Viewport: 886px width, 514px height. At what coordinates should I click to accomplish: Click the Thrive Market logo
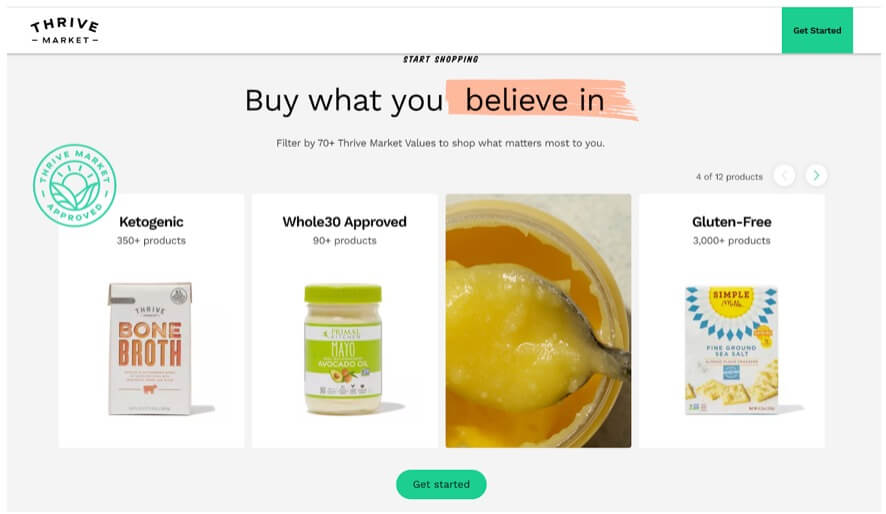point(65,31)
